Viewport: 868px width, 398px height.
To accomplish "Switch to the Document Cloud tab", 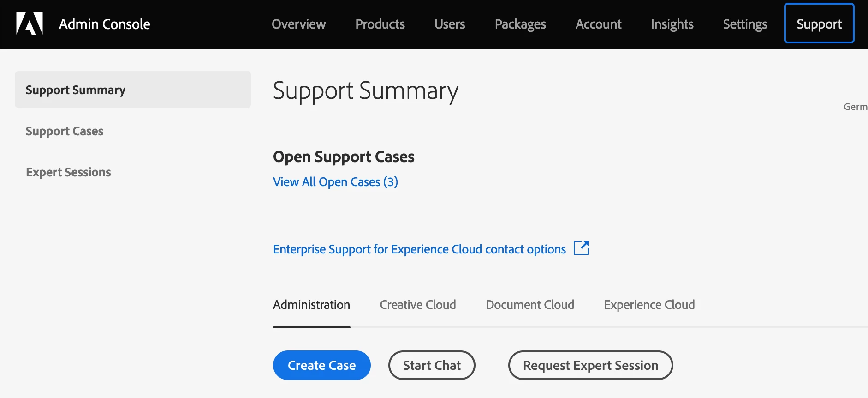I will (x=530, y=305).
